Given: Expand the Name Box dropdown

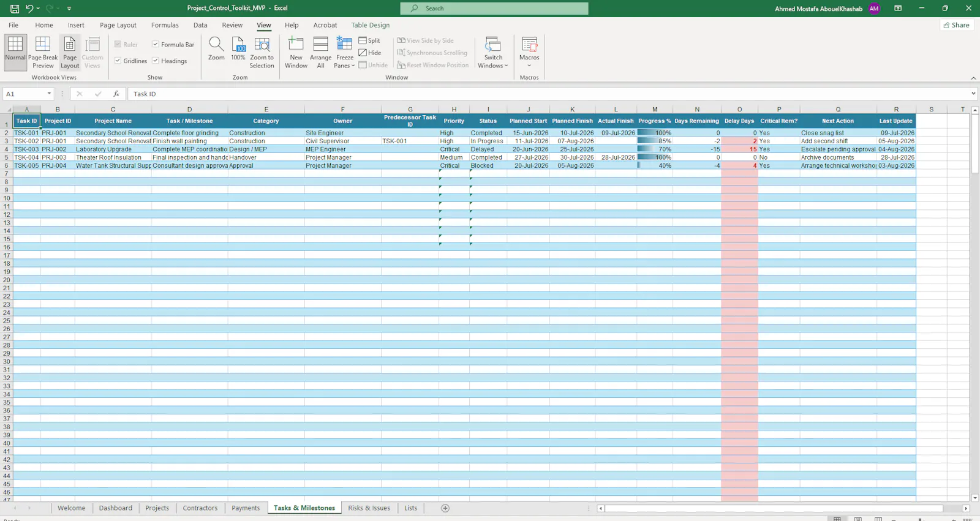Looking at the screenshot, I should pyautogui.click(x=49, y=94).
